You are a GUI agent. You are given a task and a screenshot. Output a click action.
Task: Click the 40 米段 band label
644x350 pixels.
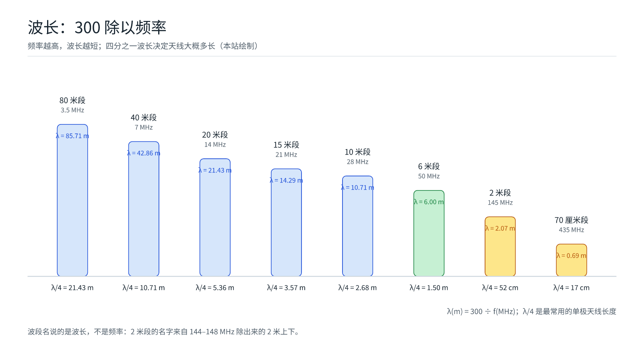tap(144, 118)
